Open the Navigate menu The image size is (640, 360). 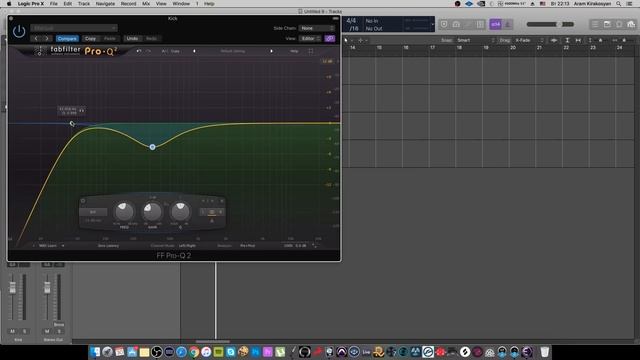point(105,4)
